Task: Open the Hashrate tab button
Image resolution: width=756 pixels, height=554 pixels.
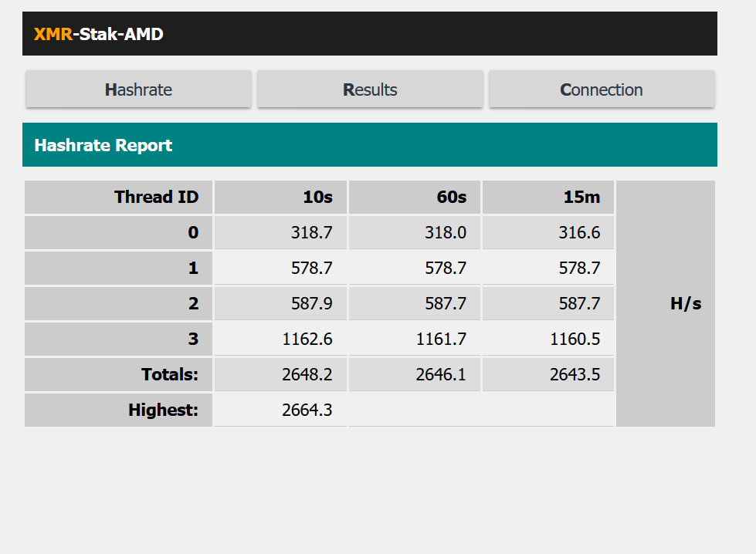Action: tap(138, 90)
